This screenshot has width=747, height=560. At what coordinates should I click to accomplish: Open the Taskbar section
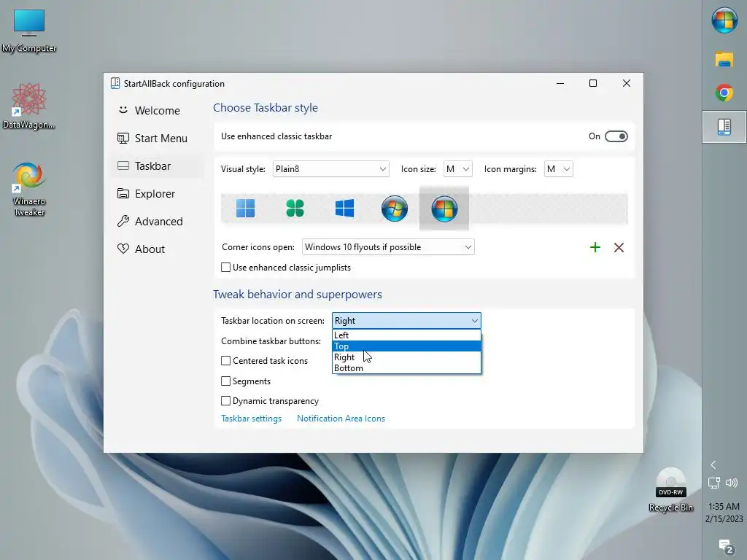tap(158, 166)
